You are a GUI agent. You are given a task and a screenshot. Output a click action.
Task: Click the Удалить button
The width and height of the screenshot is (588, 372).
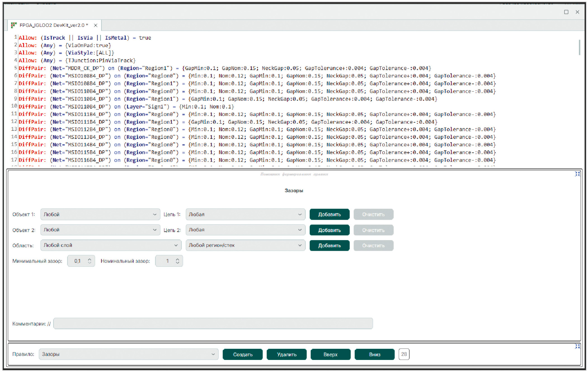(286, 354)
